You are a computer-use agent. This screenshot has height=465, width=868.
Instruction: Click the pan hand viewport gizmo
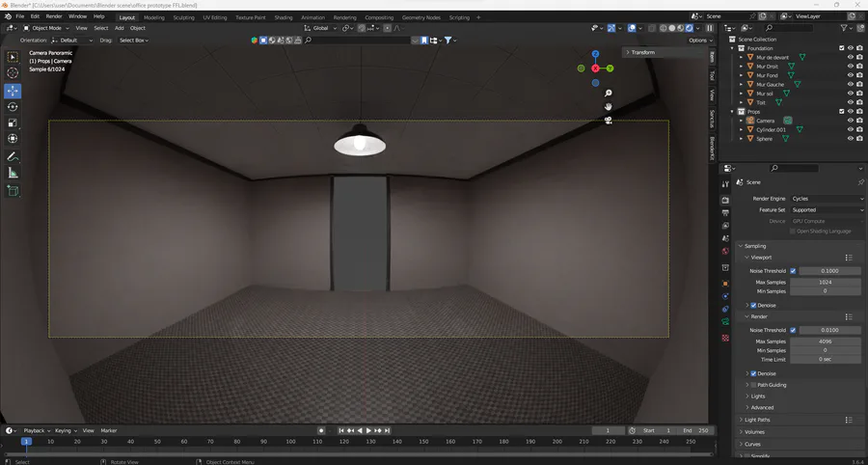point(608,107)
